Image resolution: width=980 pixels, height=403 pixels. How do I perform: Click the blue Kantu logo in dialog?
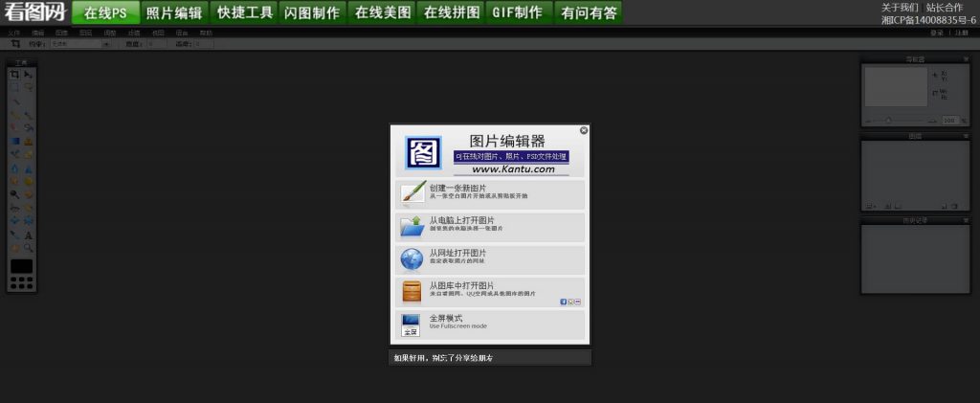click(x=424, y=152)
